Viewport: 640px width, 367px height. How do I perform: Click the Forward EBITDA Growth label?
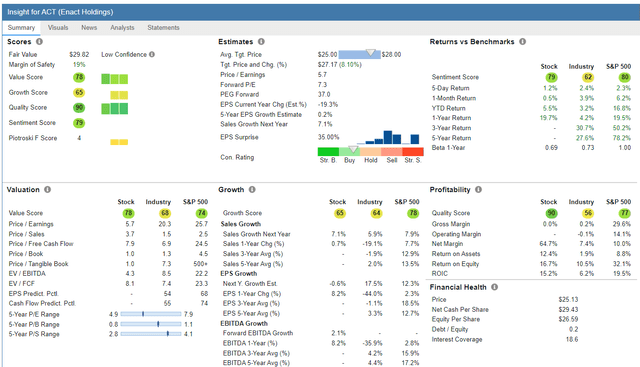coord(258,333)
